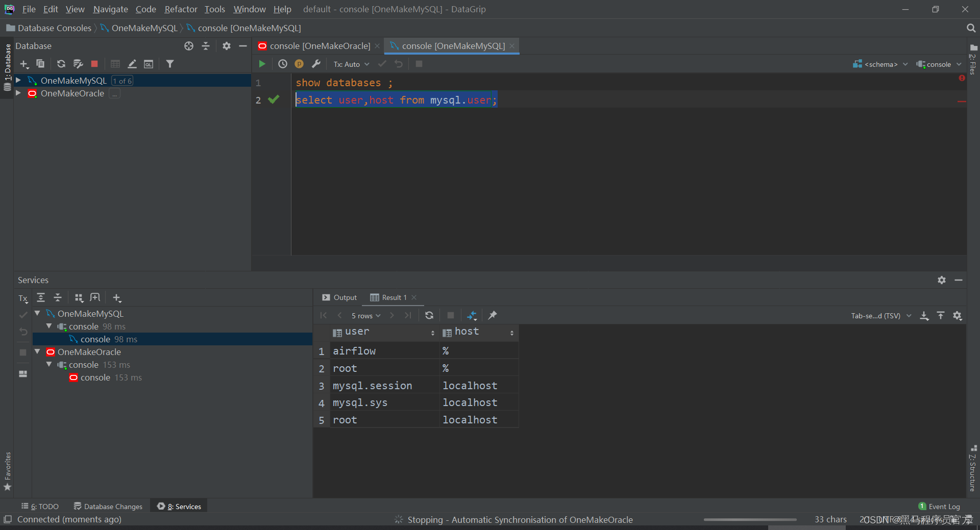
Task: Click the edit source pencil icon
Action: 132,64
